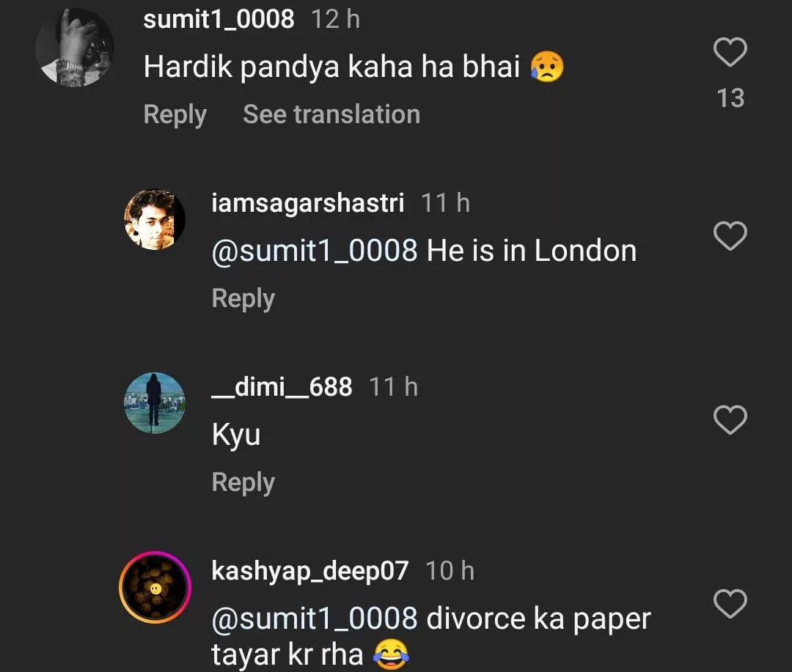This screenshot has width=792, height=672.
Task: Open kashyap_deep07's story ring avatar
Action: point(154,587)
